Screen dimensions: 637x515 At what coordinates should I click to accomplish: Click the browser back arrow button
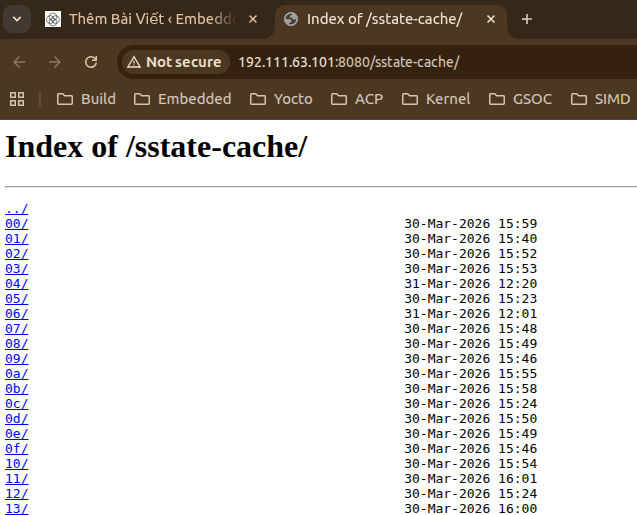[19, 62]
